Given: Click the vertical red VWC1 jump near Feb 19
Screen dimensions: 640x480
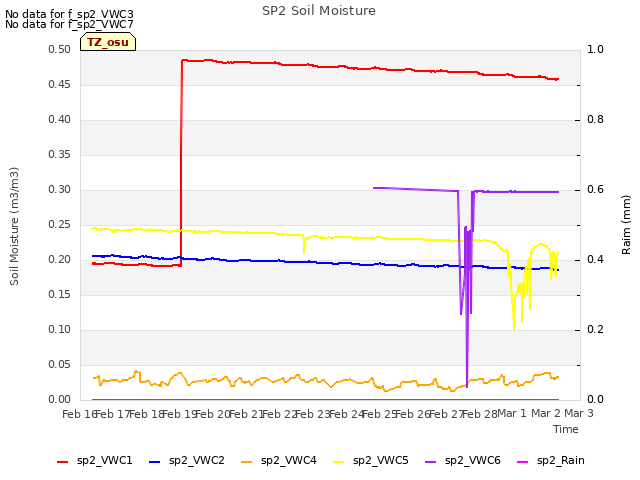Looking at the screenshot, I should [181, 163].
